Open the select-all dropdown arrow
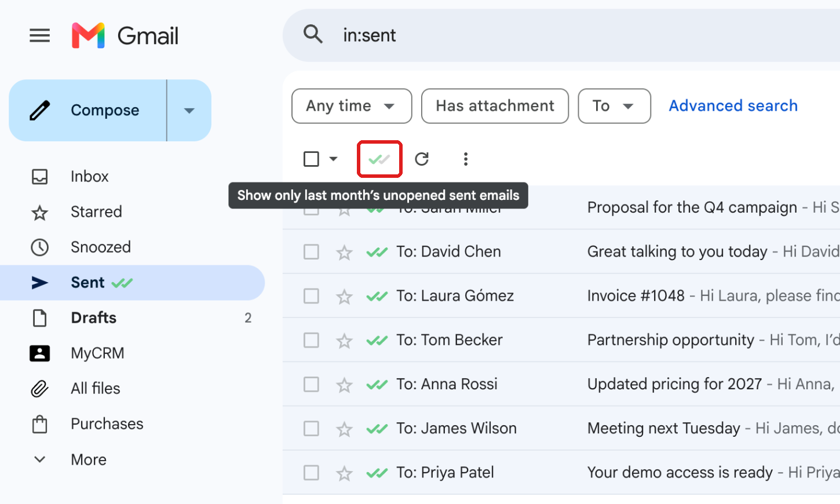Viewport: 840px width, 504px height. (333, 159)
